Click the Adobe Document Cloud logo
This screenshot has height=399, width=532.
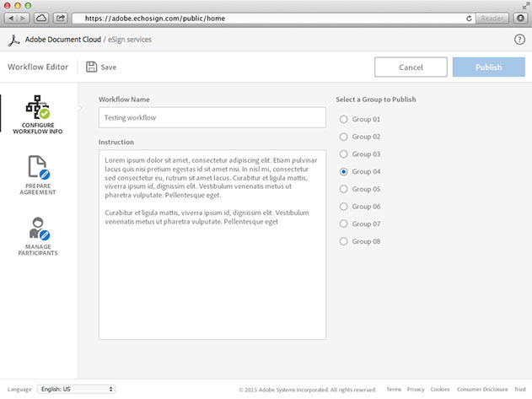pyautogui.click(x=13, y=40)
